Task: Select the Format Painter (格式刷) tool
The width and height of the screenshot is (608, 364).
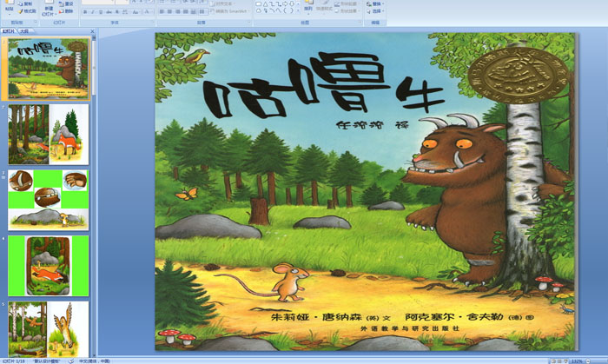Action: coord(28,11)
